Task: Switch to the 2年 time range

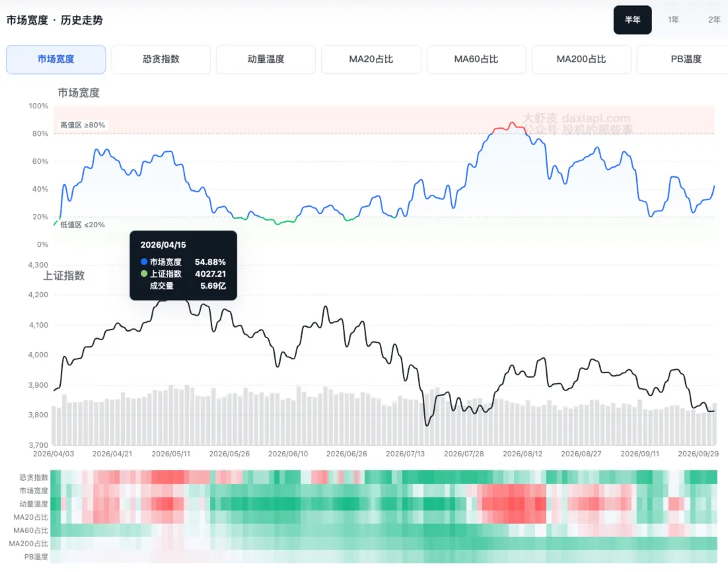Action: tap(713, 20)
